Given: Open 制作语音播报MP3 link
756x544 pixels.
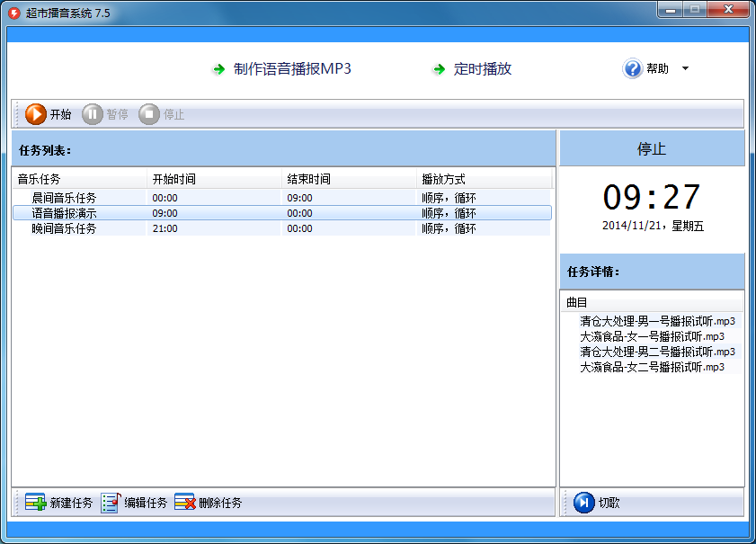Looking at the screenshot, I should coord(292,68).
